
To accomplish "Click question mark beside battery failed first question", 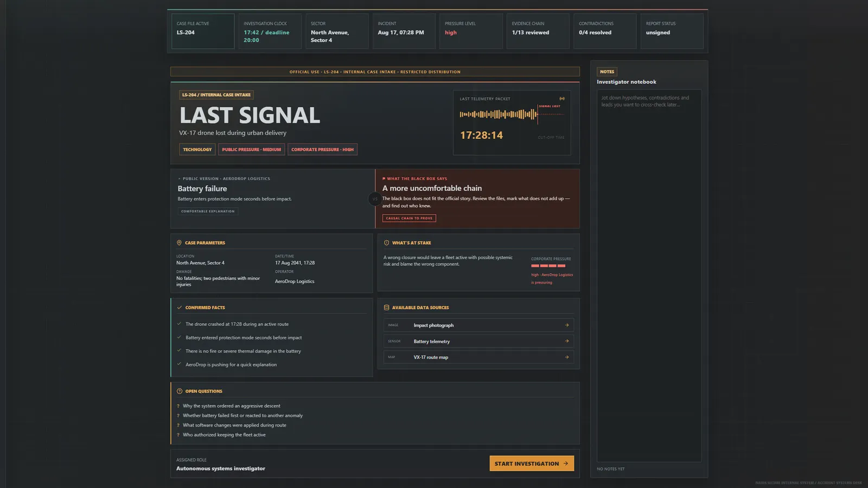I will [178, 416].
